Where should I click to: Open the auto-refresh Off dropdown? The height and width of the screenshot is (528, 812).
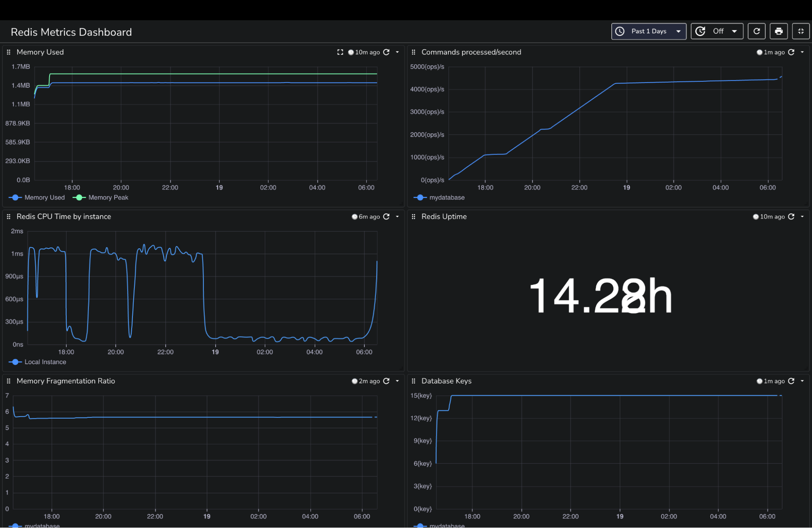tap(717, 31)
